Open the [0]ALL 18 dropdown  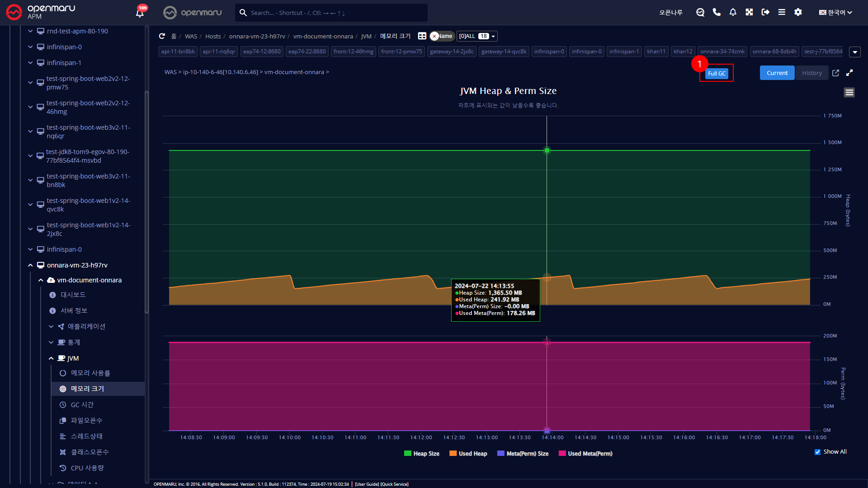tap(476, 36)
